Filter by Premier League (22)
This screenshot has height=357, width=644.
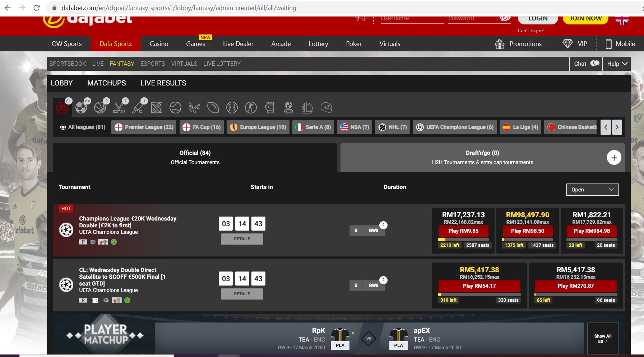[144, 127]
